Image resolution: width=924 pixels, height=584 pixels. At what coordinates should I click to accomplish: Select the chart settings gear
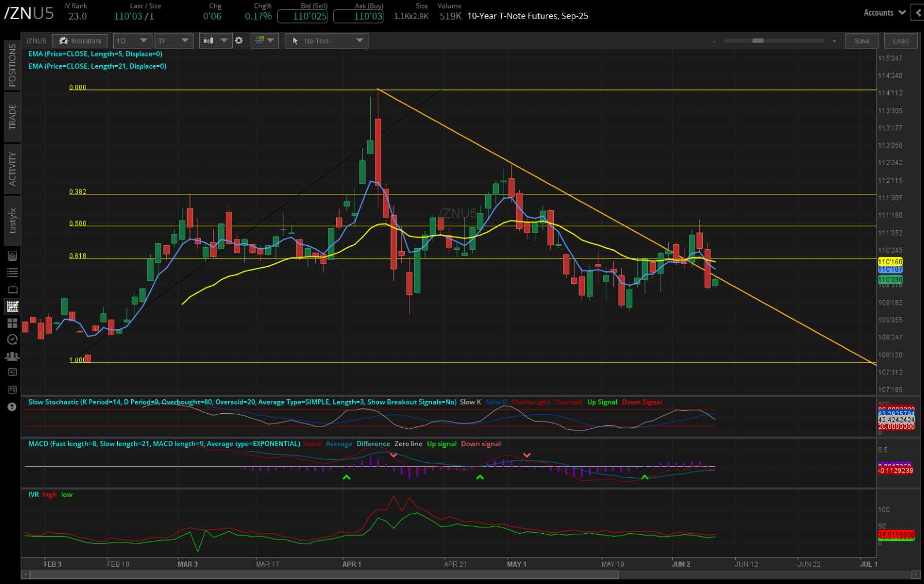(x=239, y=40)
